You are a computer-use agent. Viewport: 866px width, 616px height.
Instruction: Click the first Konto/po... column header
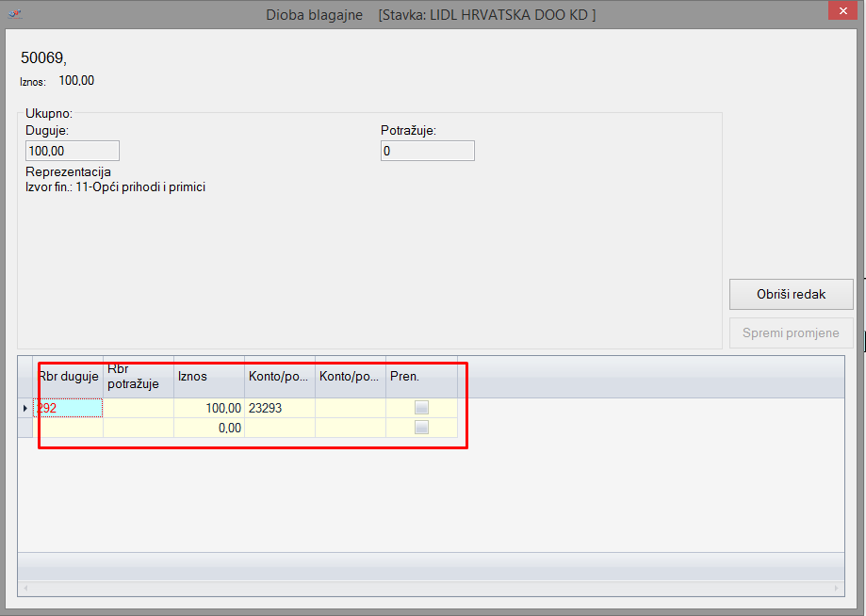click(x=279, y=377)
